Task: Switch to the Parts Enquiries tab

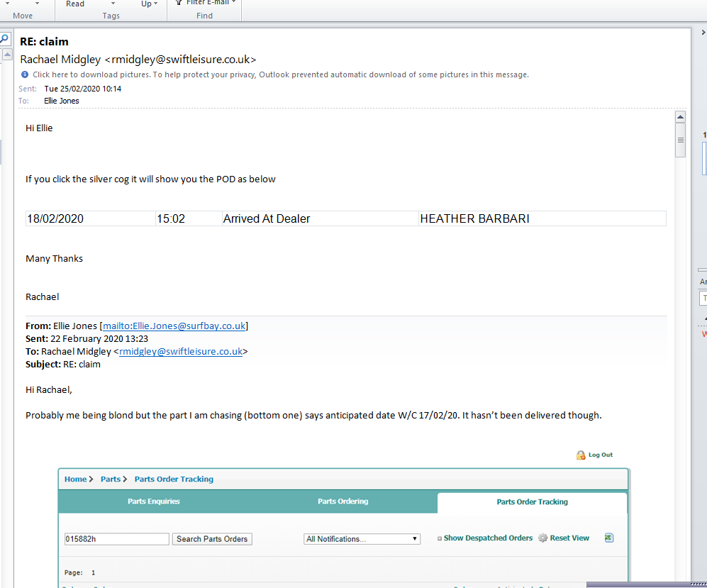Action: coord(154,501)
